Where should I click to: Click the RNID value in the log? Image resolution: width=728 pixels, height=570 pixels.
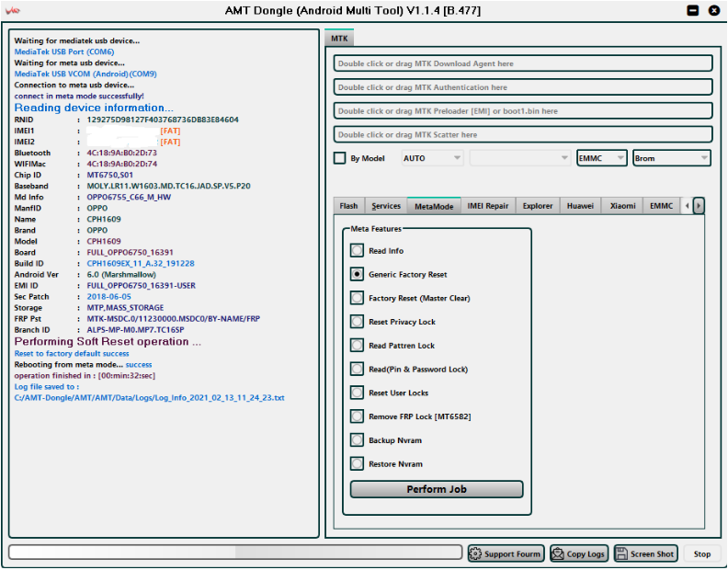point(163,120)
